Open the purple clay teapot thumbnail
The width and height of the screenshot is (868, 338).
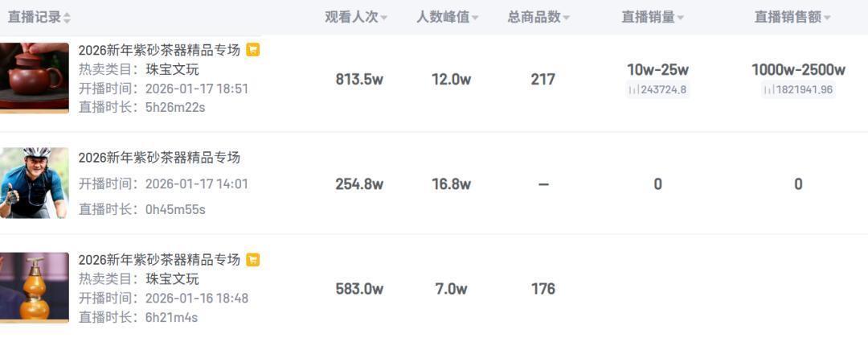pyautogui.click(x=35, y=78)
